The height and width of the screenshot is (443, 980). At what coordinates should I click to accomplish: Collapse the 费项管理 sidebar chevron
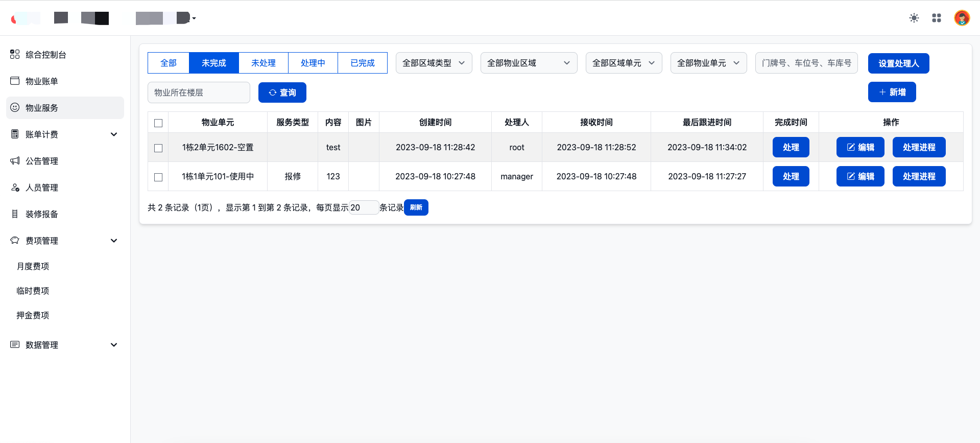coord(114,241)
